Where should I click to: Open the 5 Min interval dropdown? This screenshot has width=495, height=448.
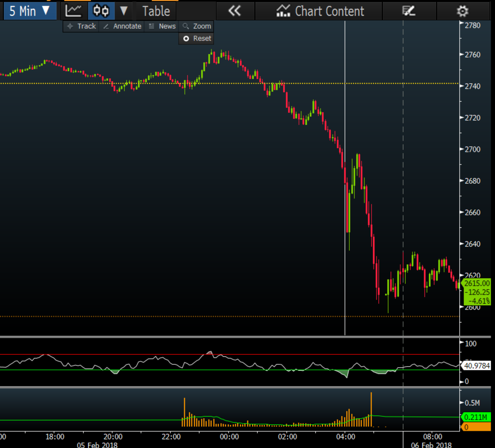(x=30, y=11)
